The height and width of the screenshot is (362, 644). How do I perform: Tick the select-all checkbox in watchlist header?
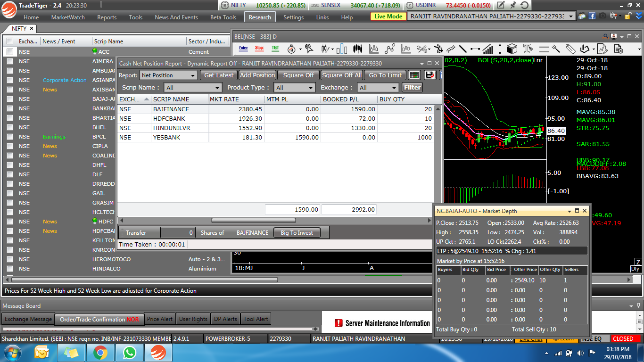(x=10, y=41)
